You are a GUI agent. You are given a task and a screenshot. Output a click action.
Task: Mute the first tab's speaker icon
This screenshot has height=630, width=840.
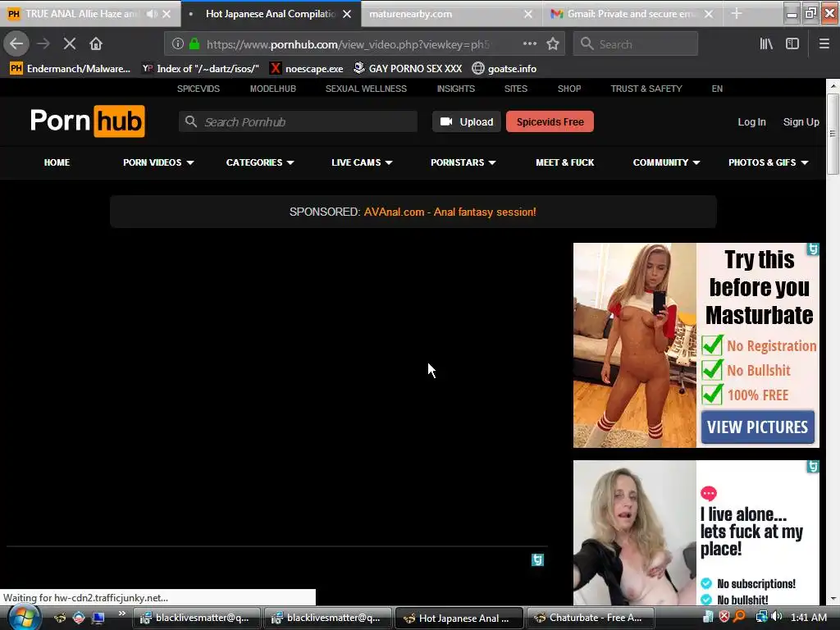pos(152,14)
